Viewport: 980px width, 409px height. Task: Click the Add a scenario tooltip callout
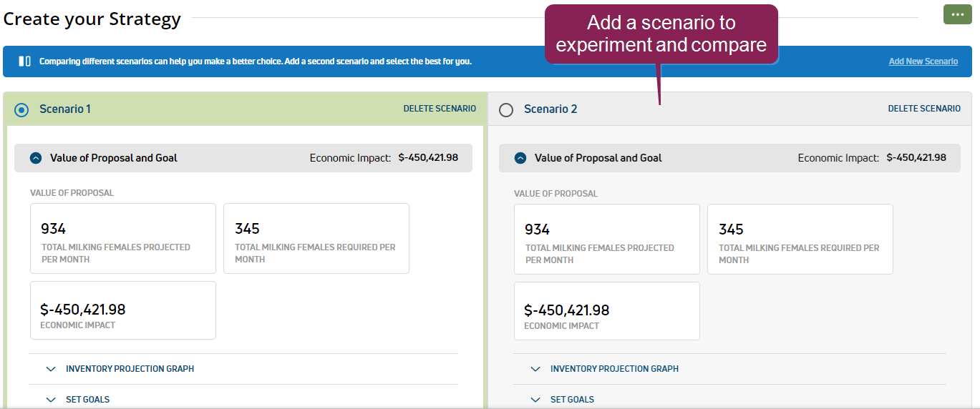coord(661,34)
